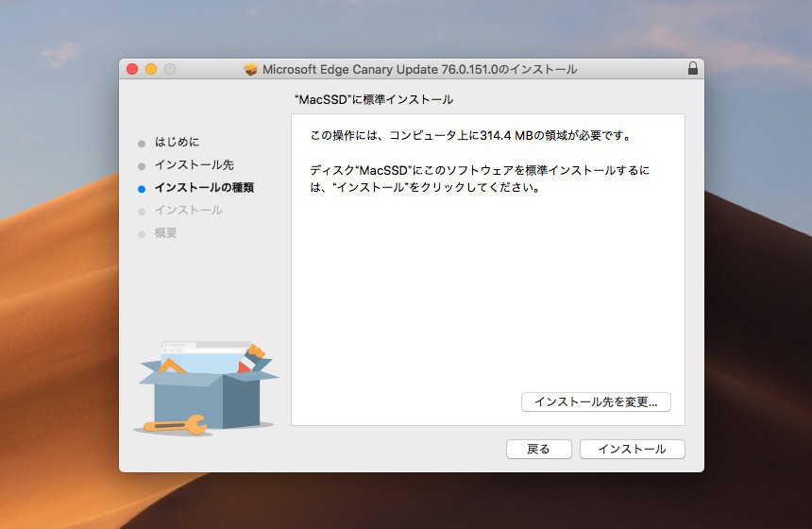The image size is (812, 529).
Task: Select the インストールの種類 step in sidebar
Action: coord(204,188)
